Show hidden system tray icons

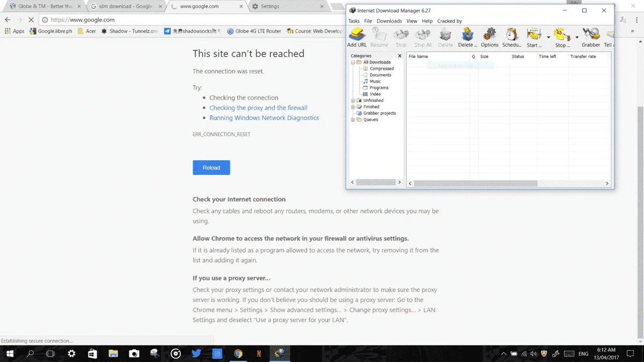(503, 354)
